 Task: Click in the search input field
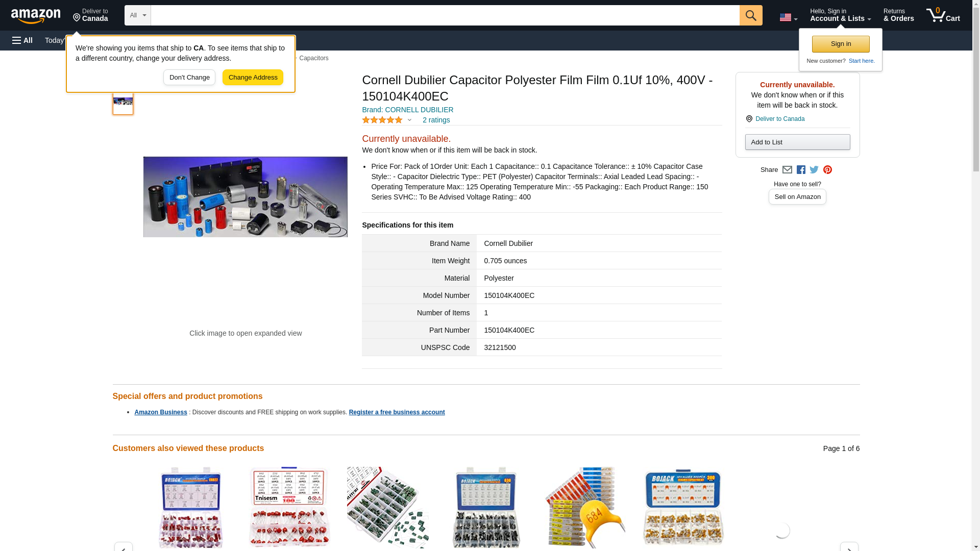point(445,15)
